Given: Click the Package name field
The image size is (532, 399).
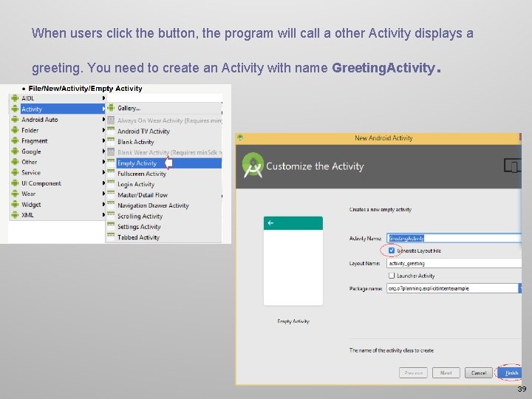Looking at the screenshot, I should click(x=452, y=288).
